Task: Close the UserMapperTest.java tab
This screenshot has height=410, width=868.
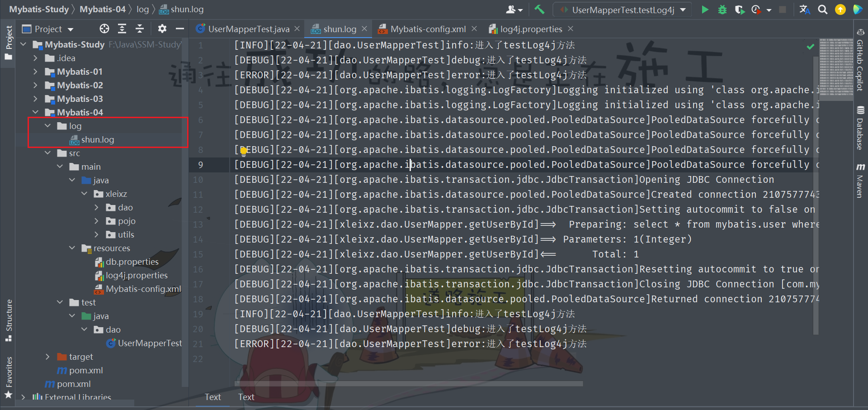Action: pos(297,29)
